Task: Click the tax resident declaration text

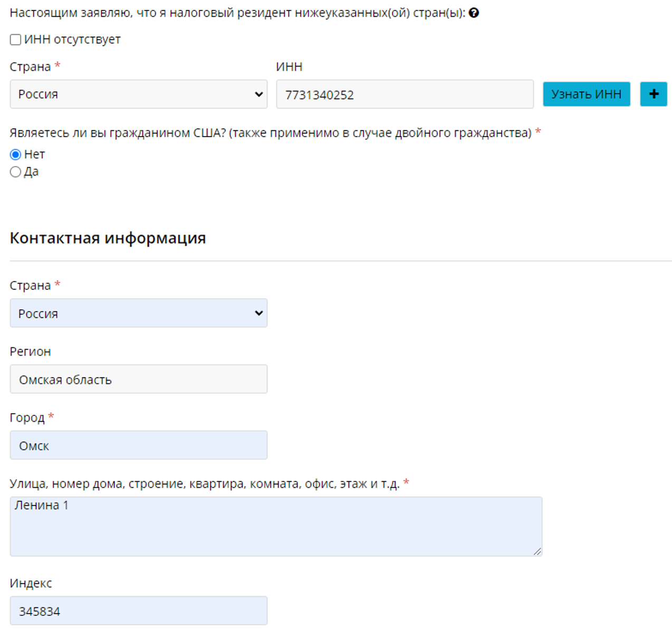Action: pyautogui.click(x=237, y=13)
